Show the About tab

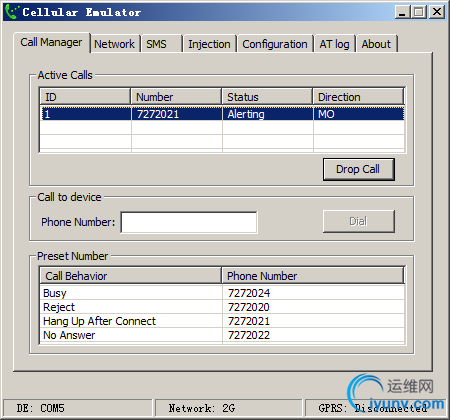pyautogui.click(x=376, y=44)
